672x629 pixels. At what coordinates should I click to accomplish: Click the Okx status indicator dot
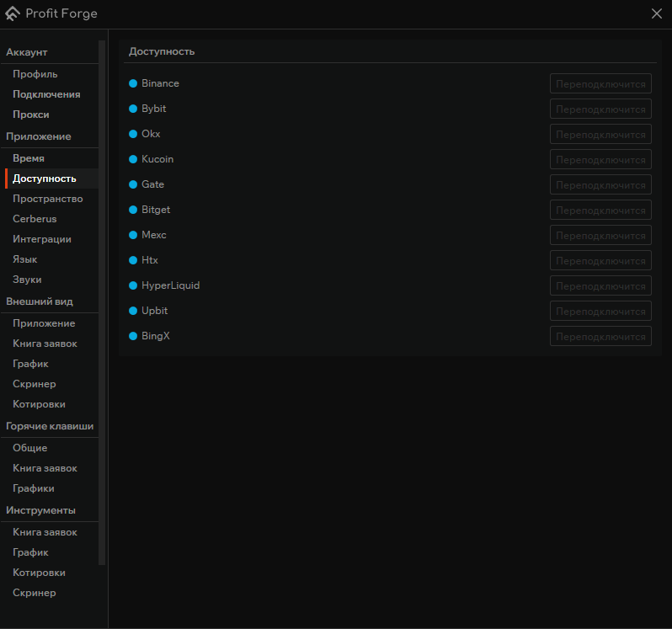pyautogui.click(x=133, y=134)
